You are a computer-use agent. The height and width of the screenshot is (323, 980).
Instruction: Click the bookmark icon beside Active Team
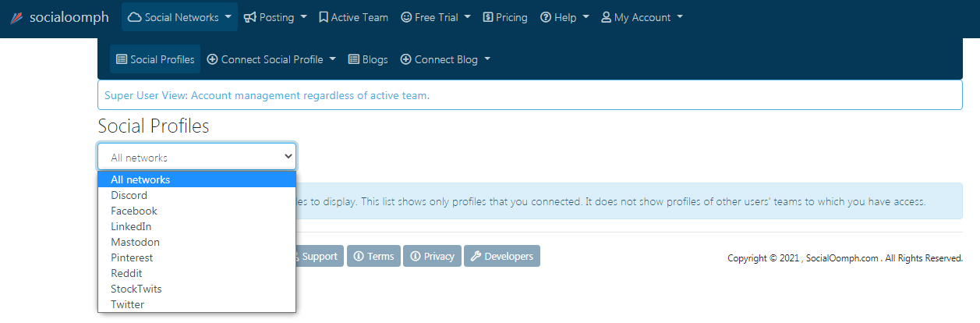324,17
